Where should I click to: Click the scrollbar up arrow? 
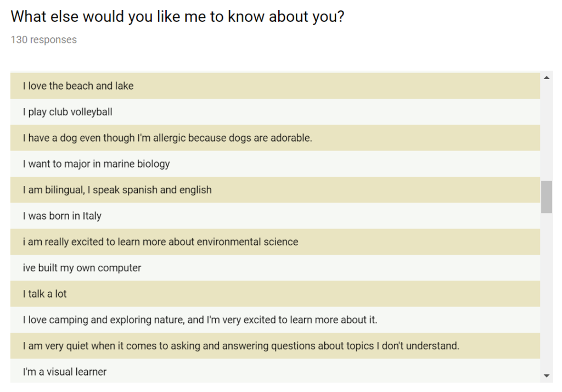546,78
